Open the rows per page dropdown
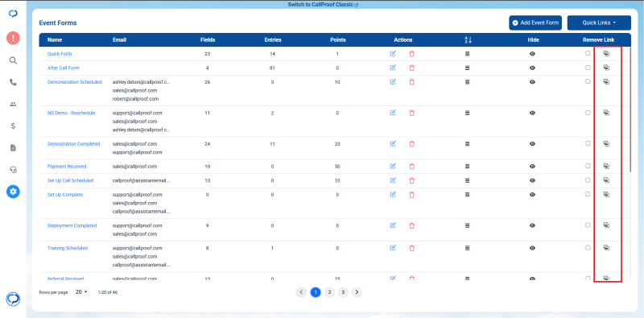644x318 pixels. (81, 292)
